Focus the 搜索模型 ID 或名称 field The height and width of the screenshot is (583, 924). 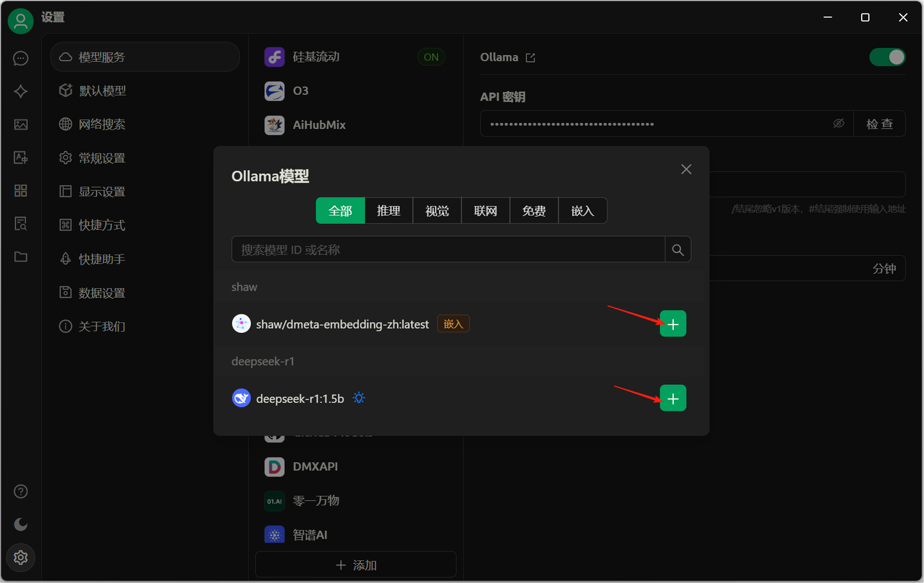(448, 249)
